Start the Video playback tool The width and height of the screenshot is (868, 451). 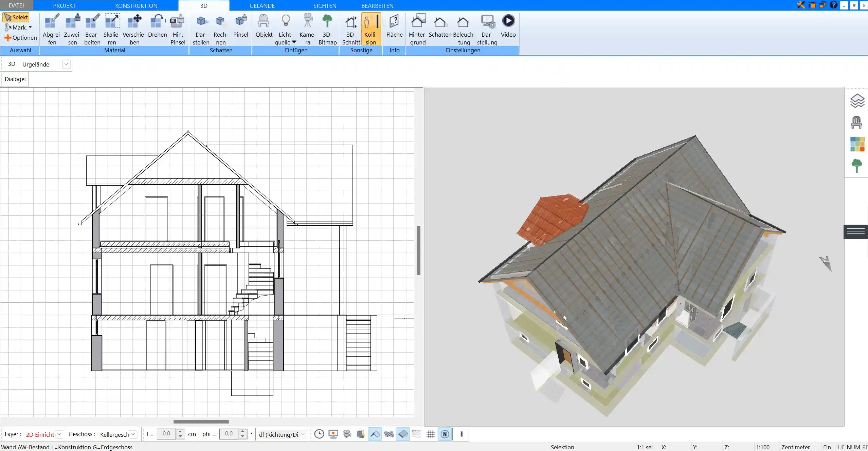click(508, 26)
